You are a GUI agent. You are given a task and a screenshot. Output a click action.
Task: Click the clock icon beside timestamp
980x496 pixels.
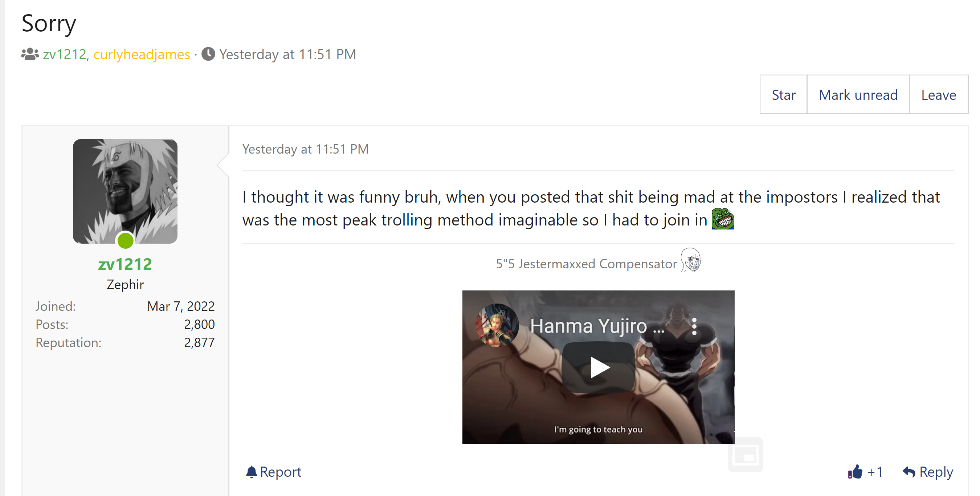coord(208,54)
